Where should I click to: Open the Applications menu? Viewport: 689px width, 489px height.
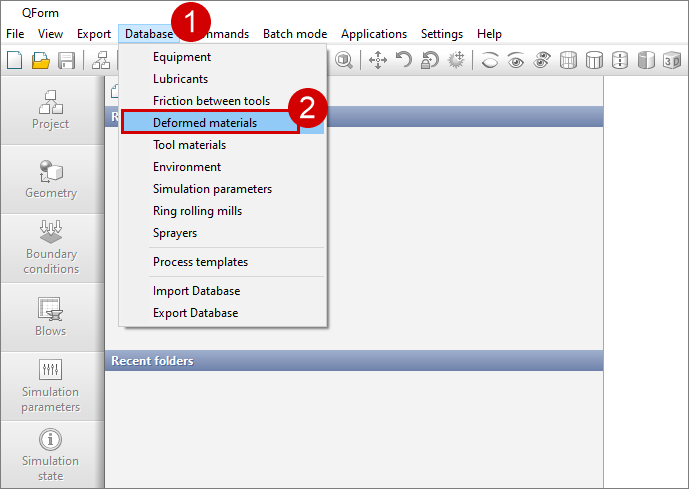coord(374,34)
